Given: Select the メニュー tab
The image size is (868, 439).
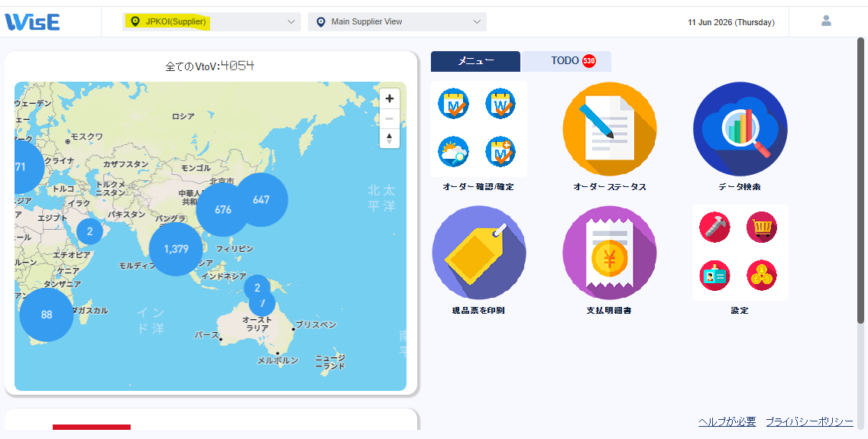Looking at the screenshot, I should 475,61.
